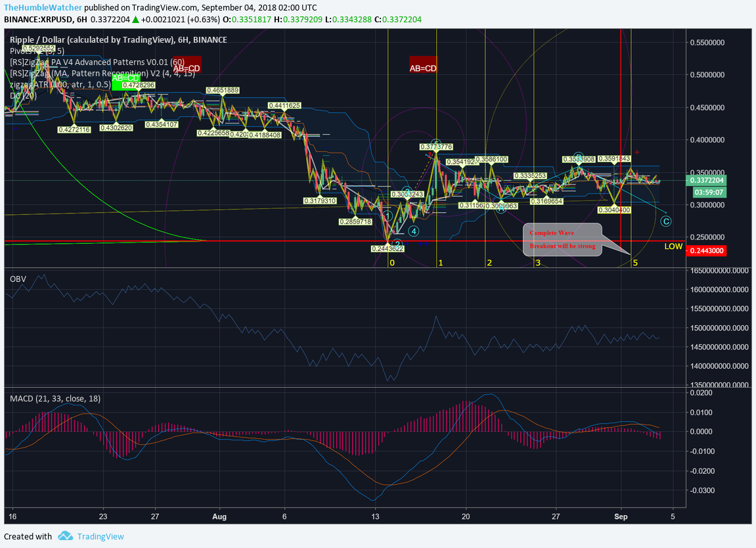This screenshot has width=756, height=548.
Task: Select the 0.3335253 price label
Action: [530, 175]
